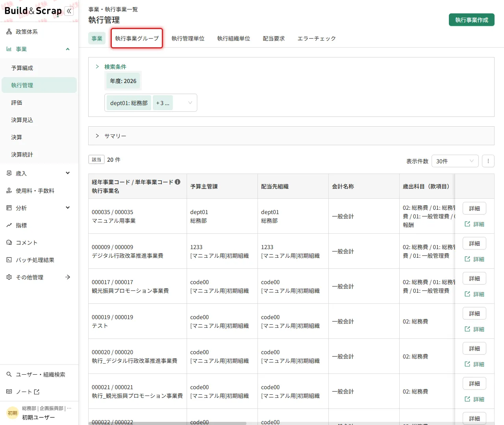Viewport: 504px width, 425px height.
Task: Click the arrow icon next to その他管理
Action: tap(68, 277)
